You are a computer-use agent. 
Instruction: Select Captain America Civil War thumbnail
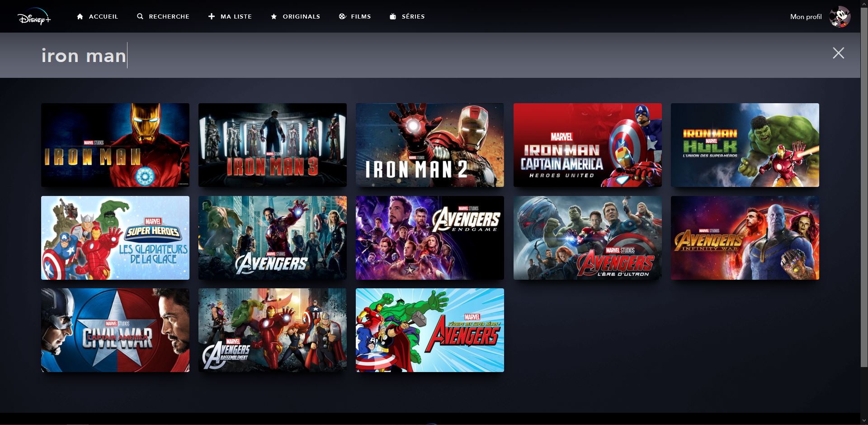tap(115, 330)
